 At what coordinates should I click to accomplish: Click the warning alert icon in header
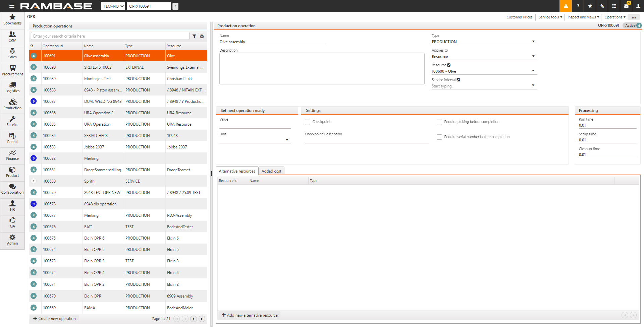[x=566, y=6]
